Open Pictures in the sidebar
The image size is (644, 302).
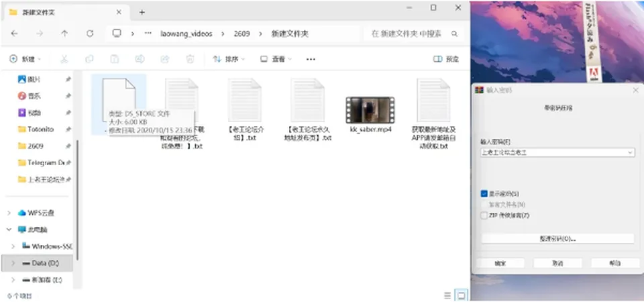point(34,79)
